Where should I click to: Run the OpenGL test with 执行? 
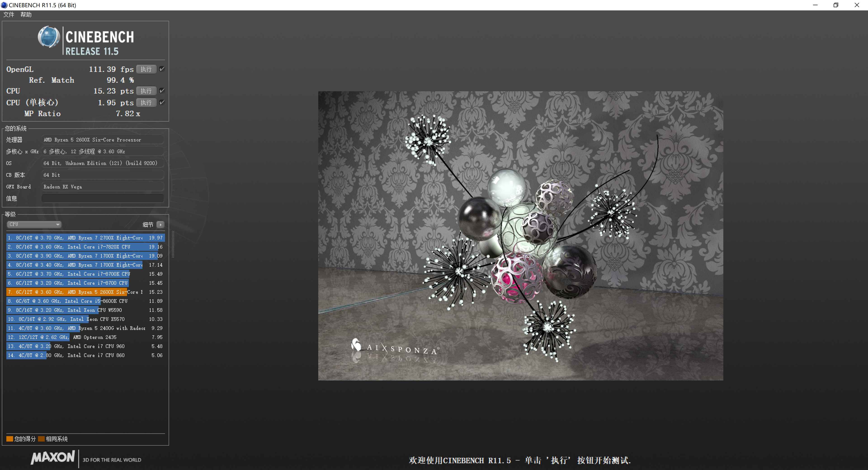146,69
